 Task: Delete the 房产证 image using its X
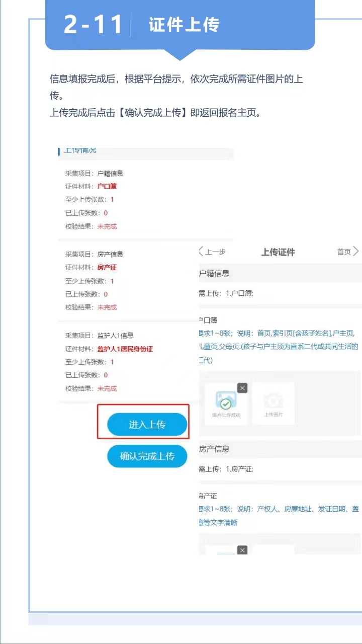tap(242, 550)
